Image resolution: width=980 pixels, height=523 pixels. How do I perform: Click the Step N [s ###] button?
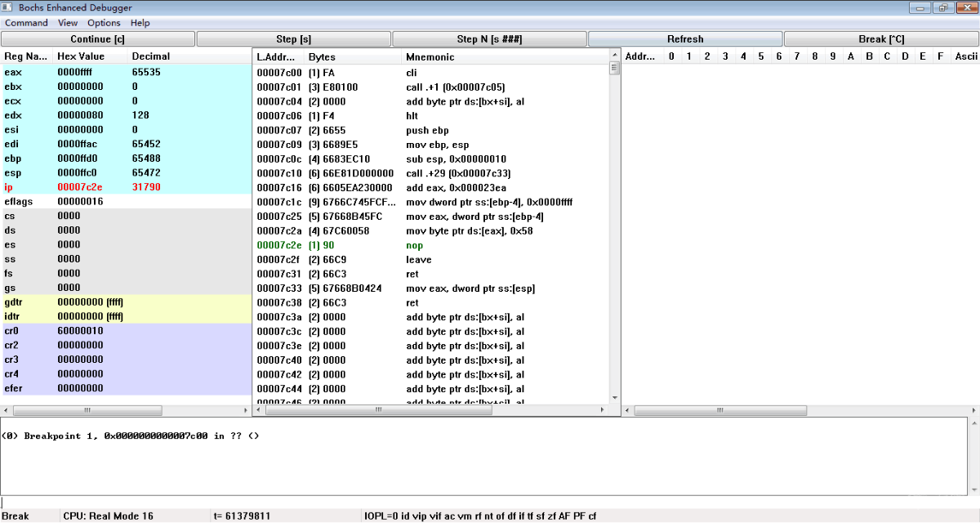coord(489,39)
